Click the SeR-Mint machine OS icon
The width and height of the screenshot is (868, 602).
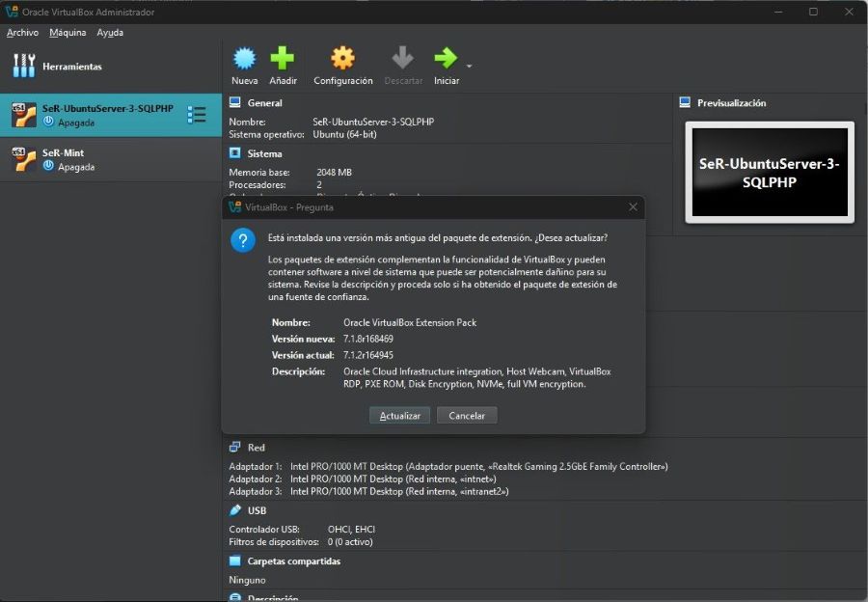point(24,159)
